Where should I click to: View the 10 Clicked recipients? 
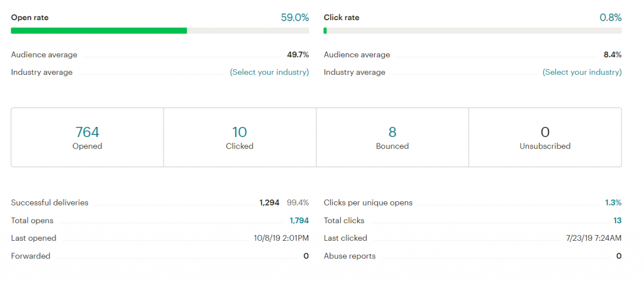pyautogui.click(x=240, y=132)
